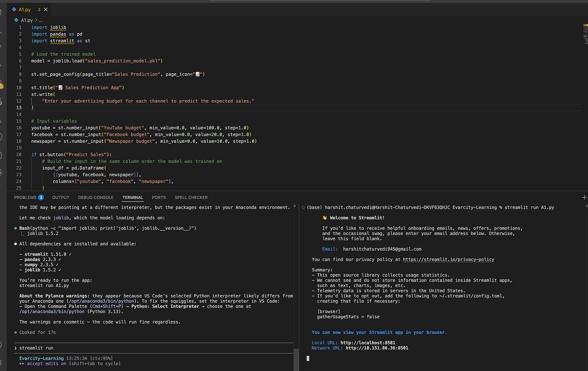Click the 'accept edits on' mode toggle
This screenshot has height=371, width=588.
tap(47, 363)
